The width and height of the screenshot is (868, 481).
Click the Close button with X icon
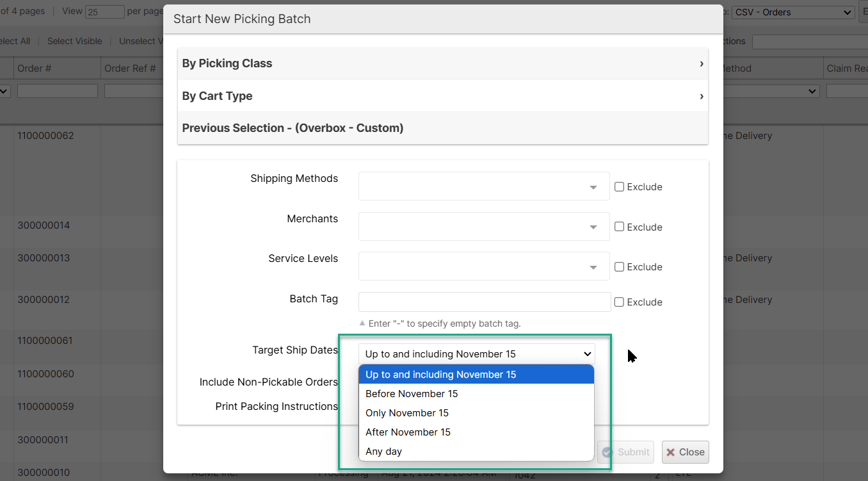pyautogui.click(x=685, y=452)
